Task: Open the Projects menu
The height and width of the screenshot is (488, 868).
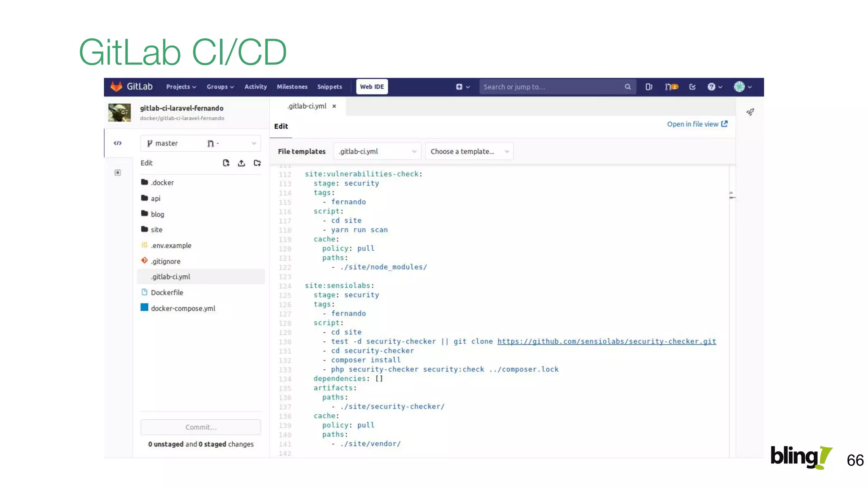Action: click(x=181, y=87)
